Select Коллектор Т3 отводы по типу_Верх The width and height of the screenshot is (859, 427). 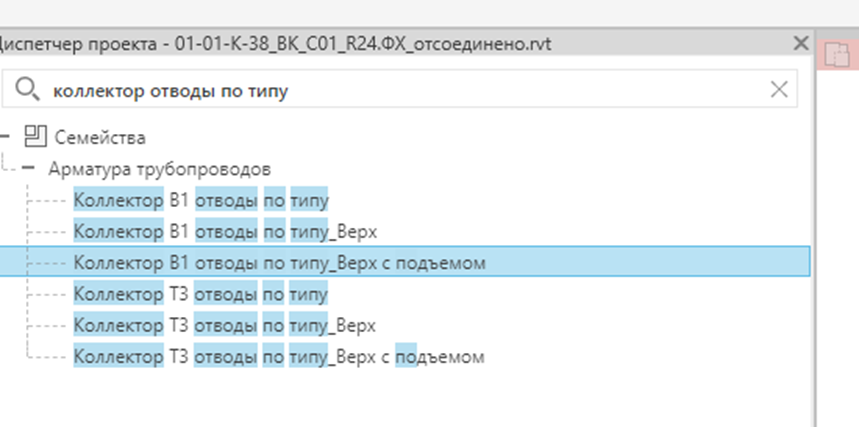coord(225,326)
